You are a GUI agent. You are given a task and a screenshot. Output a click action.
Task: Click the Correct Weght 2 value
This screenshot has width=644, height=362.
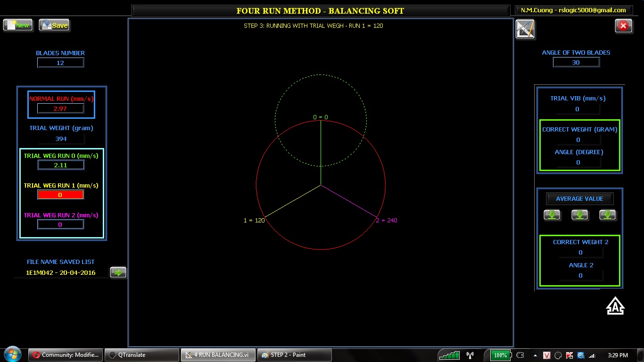tap(580, 252)
